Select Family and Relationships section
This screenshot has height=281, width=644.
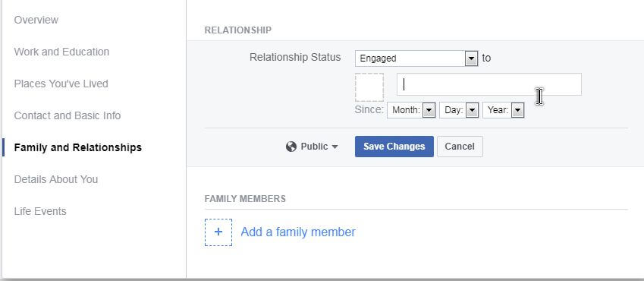[77, 147]
